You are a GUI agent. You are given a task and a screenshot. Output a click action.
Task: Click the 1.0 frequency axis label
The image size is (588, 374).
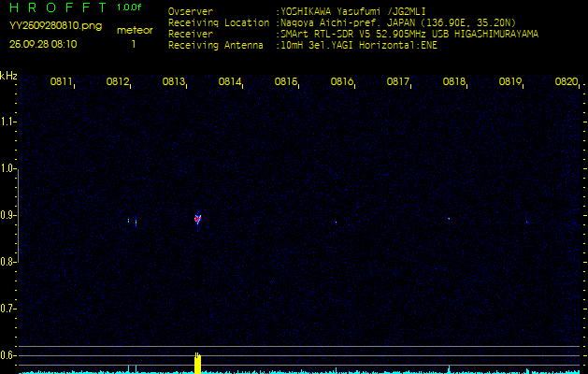click(9, 168)
